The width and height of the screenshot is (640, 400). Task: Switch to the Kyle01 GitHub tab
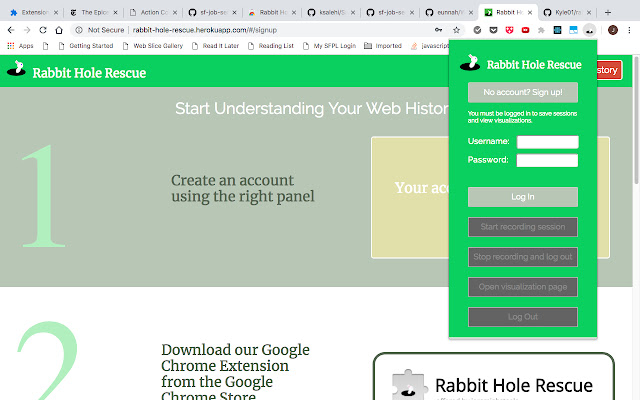(567, 13)
